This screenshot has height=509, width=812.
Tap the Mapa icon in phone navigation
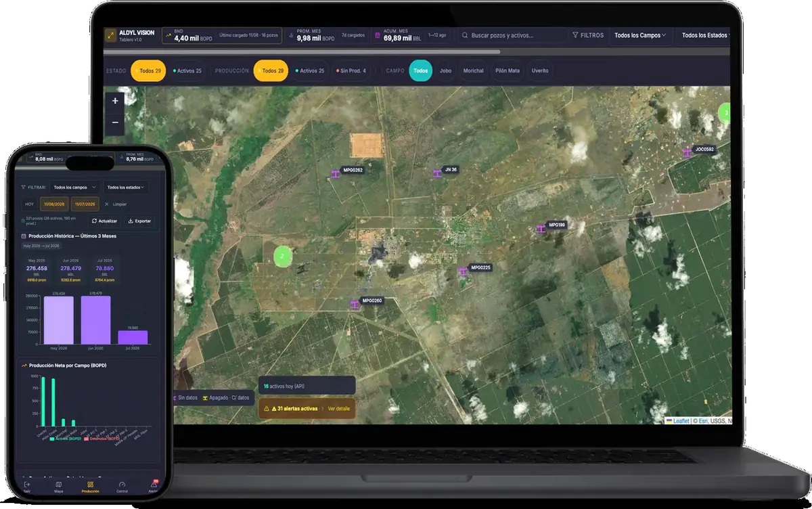pyautogui.click(x=58, y=484)
